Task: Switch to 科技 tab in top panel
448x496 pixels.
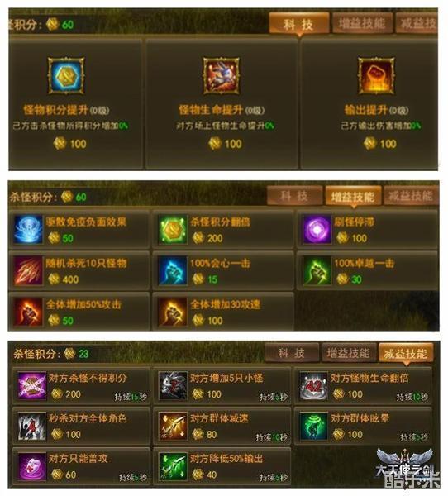Action: coord(299,24)
